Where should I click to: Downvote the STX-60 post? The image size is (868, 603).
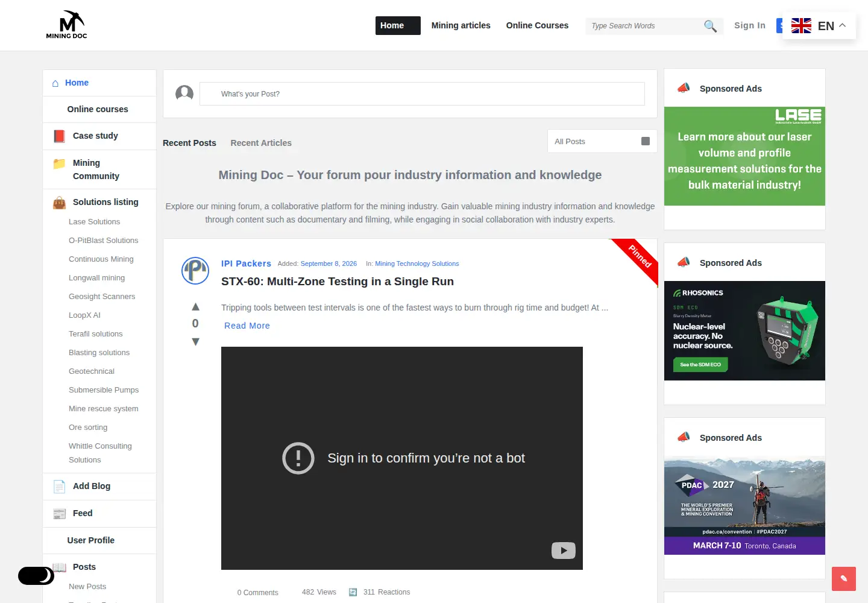point(195,341)
